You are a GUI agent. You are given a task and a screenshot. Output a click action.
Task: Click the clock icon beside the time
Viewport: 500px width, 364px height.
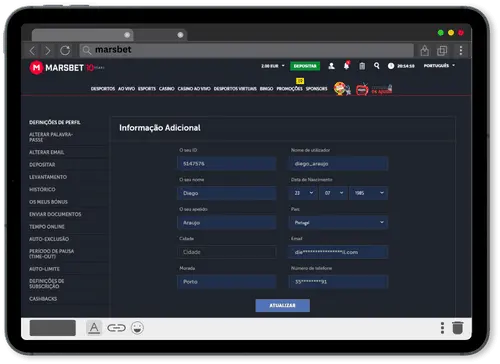point(391,66)
